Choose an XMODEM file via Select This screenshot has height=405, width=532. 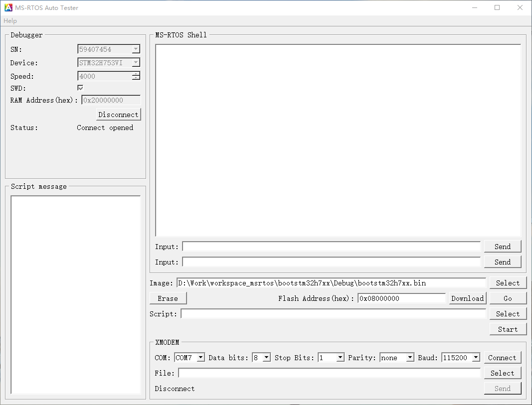click(502, 373)
